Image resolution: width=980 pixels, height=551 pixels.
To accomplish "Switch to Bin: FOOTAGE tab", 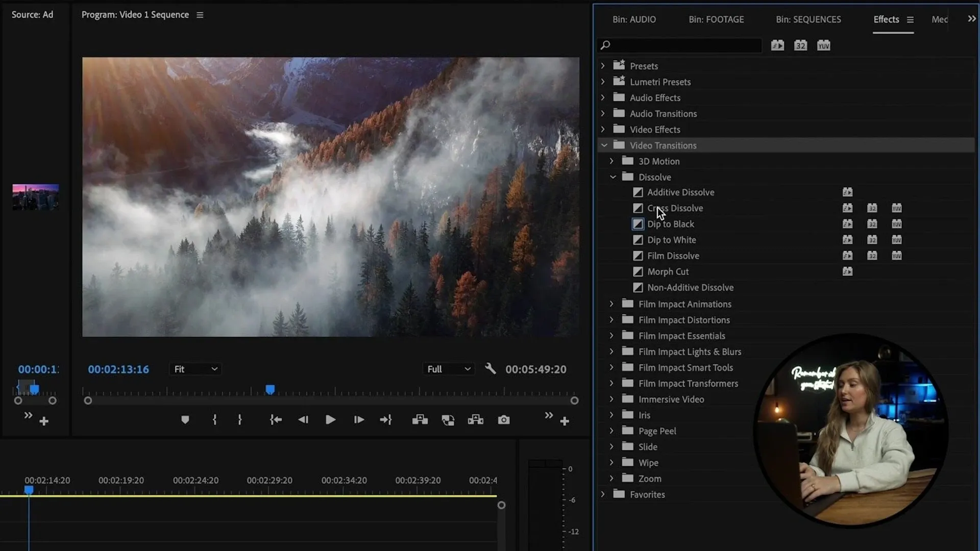I will point(716,19).
